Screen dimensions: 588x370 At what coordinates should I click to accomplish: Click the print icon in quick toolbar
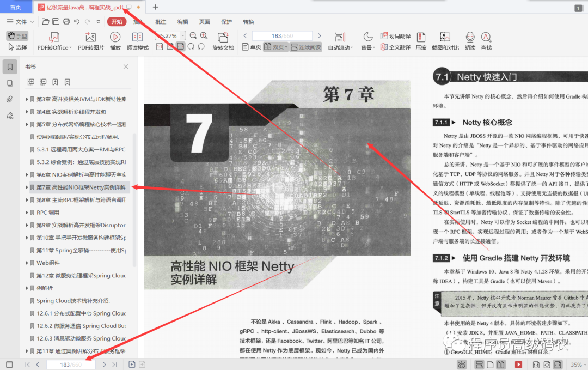coord(66,22)
